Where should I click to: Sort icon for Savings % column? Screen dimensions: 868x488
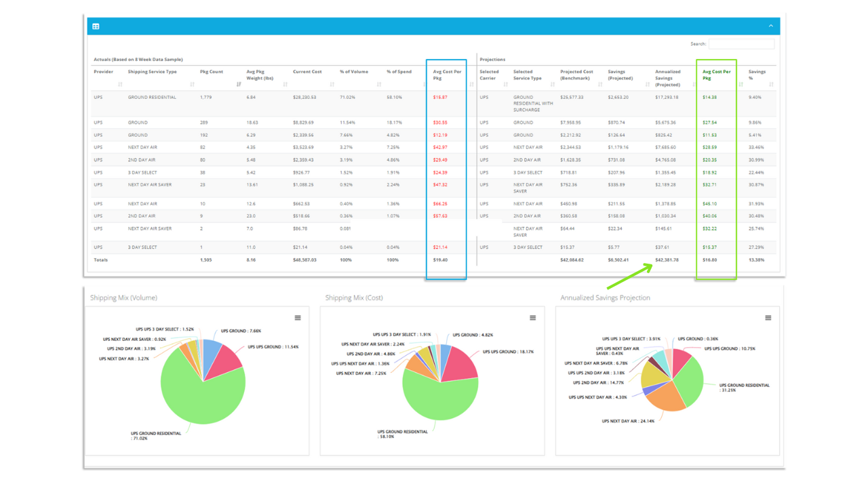pos(772,85)
